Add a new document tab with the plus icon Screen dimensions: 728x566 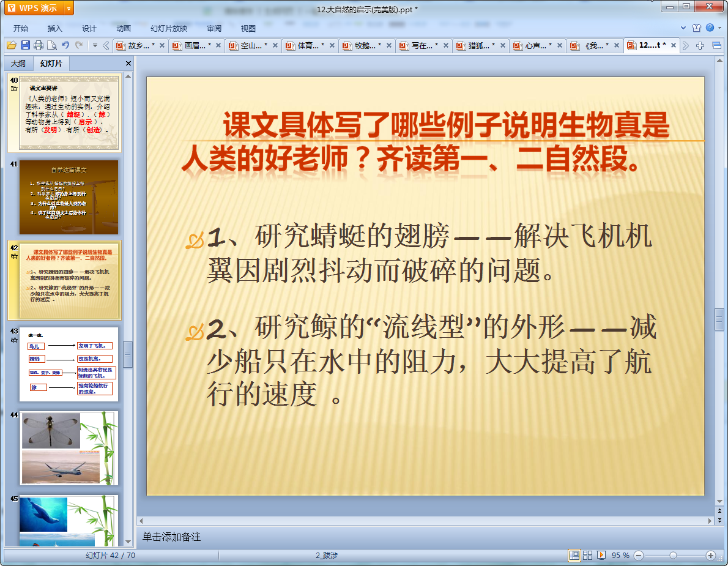click(700, 45)
